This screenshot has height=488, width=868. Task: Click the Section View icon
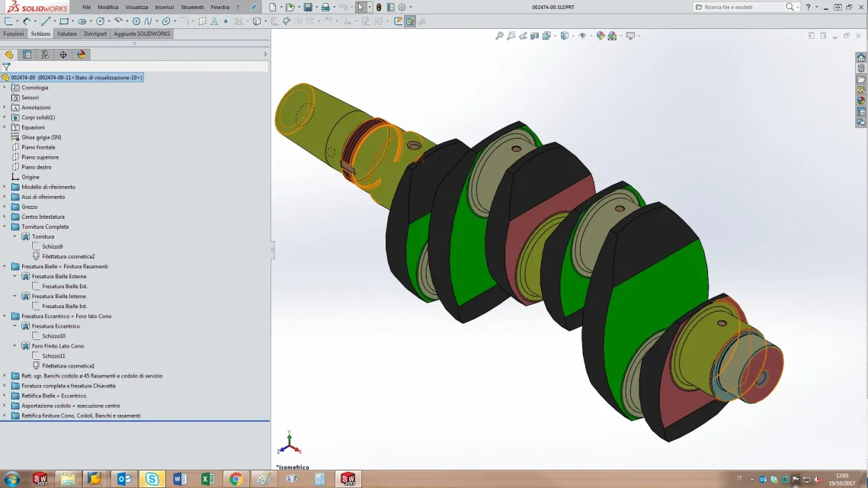535,35
